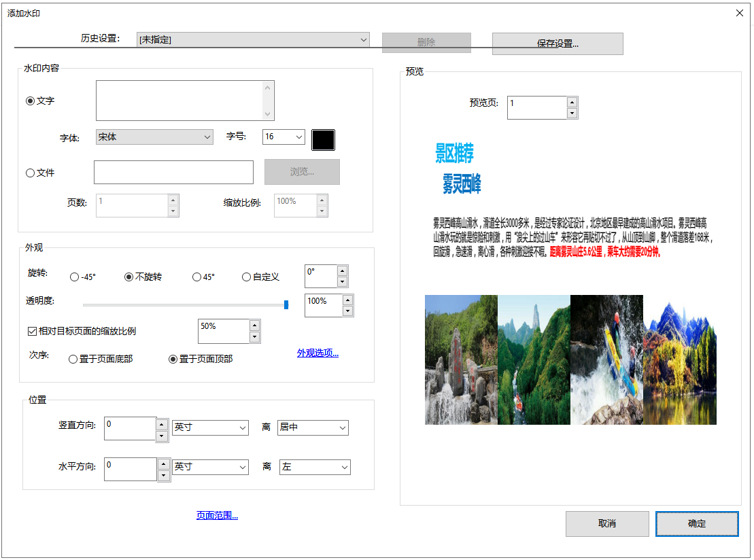Click the 雾灵西峰 title in preview
The width and height of the screenshot is (754, 560).
tap(462, 183)
